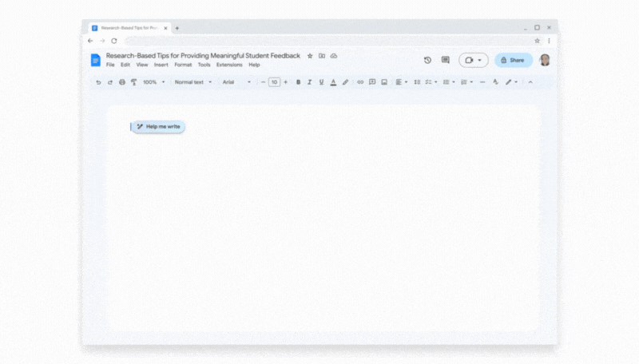Viewport: 639px width, 364px height.
Task: Click the print icon
Action: click(122, 82)
